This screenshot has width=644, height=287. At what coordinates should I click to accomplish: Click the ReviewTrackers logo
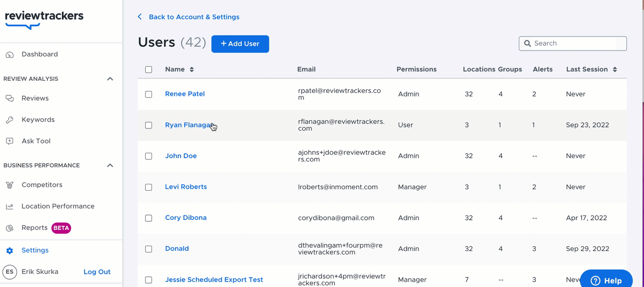44,20
